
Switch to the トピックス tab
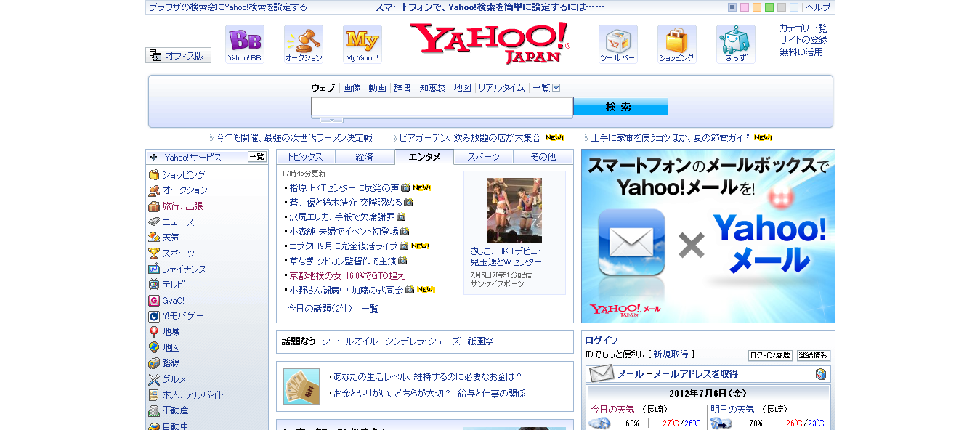[306, 157]
